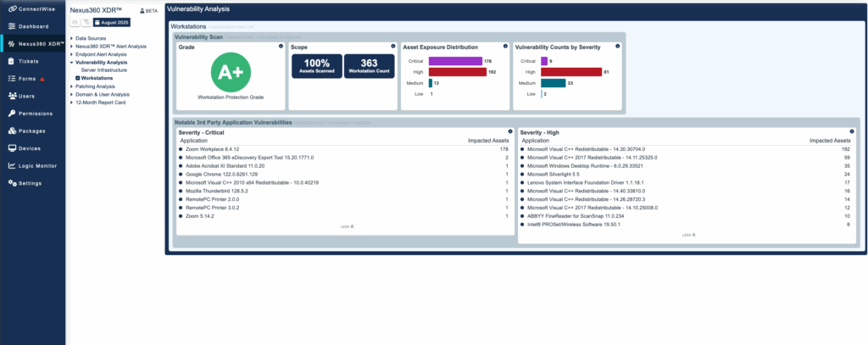Expand the Domain & User Analysis node

click(x=72, y=94)
